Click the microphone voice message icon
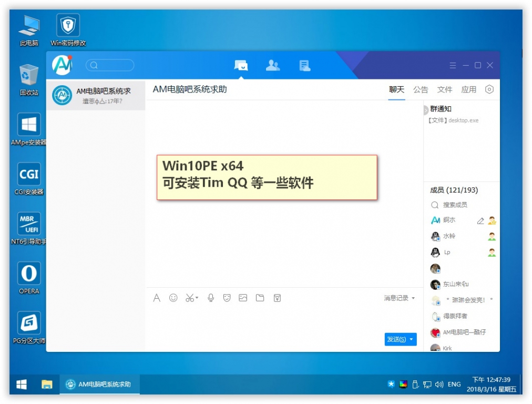Image resolution: width=532 pixels, height=404 pixels. click(211, 298)
